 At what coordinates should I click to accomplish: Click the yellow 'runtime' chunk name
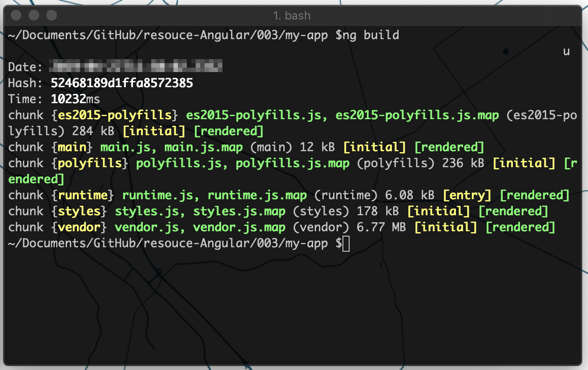pos(83,195)
